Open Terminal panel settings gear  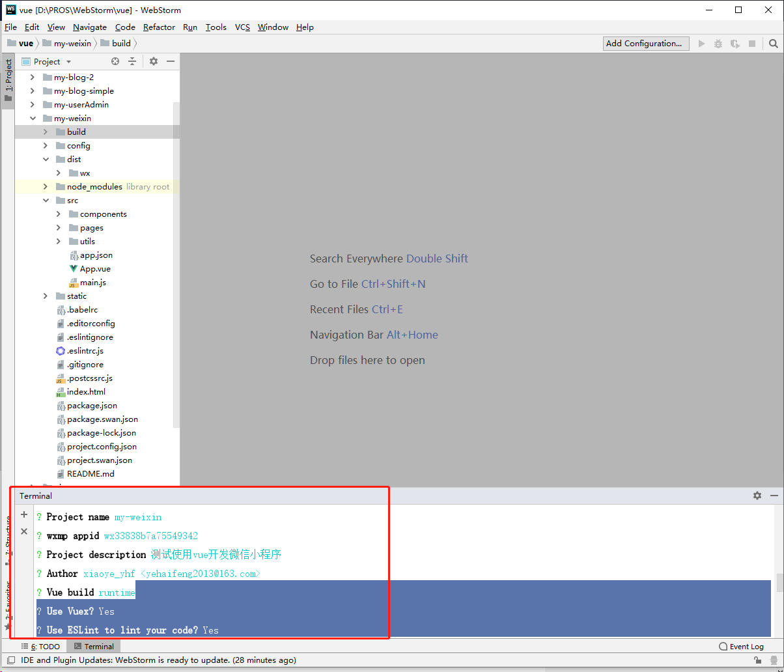tap(757, 496)
